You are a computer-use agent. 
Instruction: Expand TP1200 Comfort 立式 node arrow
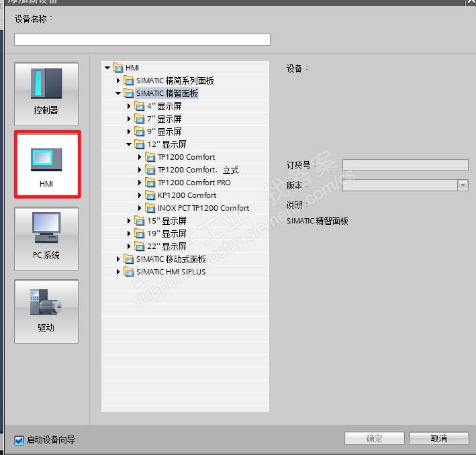140,170
